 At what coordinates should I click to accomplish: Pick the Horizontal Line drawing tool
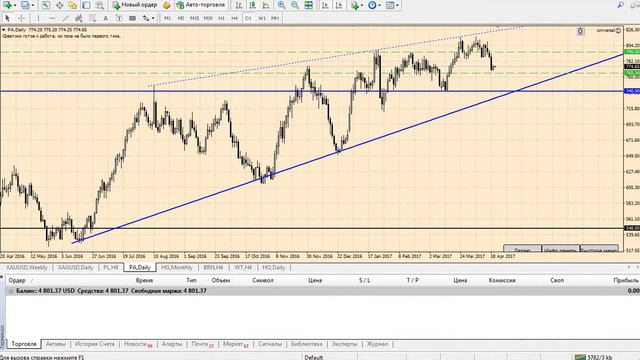(x=52, y=18)
